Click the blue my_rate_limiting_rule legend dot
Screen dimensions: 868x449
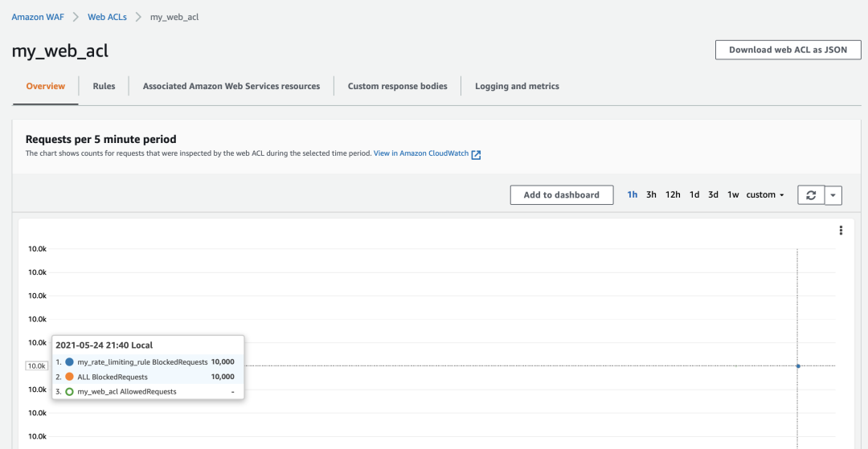point(69,362)
